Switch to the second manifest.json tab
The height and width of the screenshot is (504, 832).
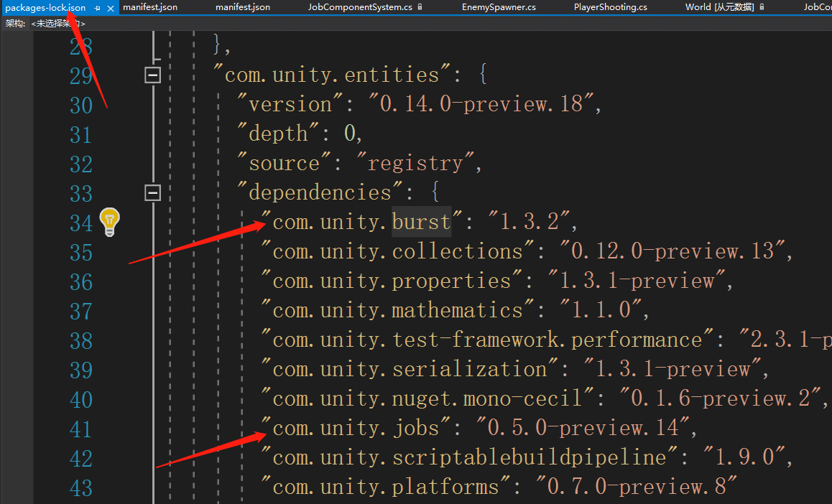(x=242, y=8)
